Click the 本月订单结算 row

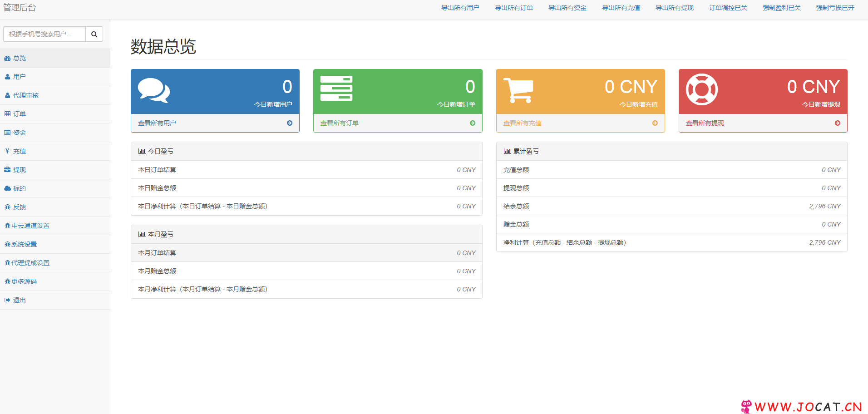(x=306, y=253)
